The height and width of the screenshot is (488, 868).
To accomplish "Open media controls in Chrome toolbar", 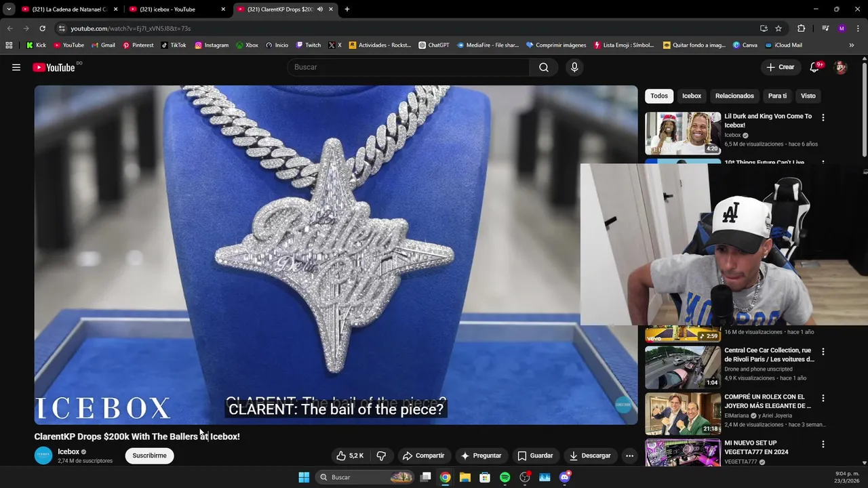I will tap(825, 28).
